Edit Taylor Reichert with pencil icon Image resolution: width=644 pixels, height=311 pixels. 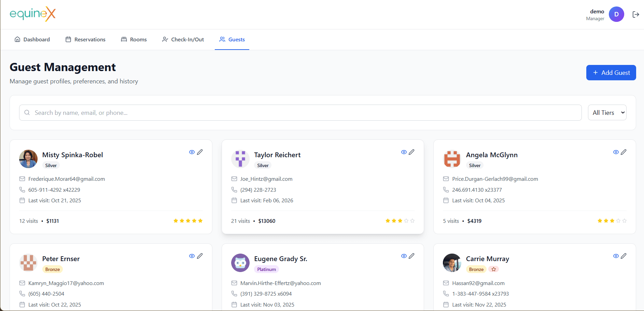tap(412, 152)
